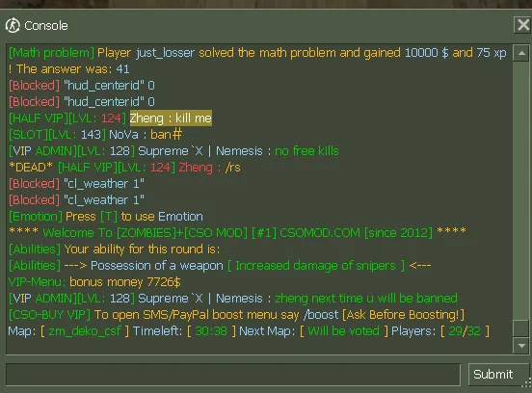532x393 pixels.
Task: Click the empty scrollbar track above the thumb
Action: tap(521, 190)
